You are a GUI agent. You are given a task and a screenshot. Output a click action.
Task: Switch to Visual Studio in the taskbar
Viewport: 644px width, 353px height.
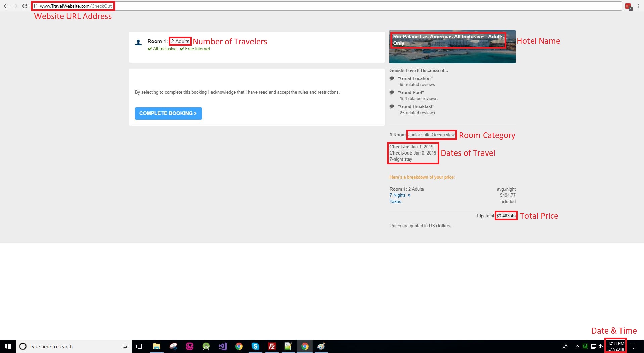[x=222, y=346]
